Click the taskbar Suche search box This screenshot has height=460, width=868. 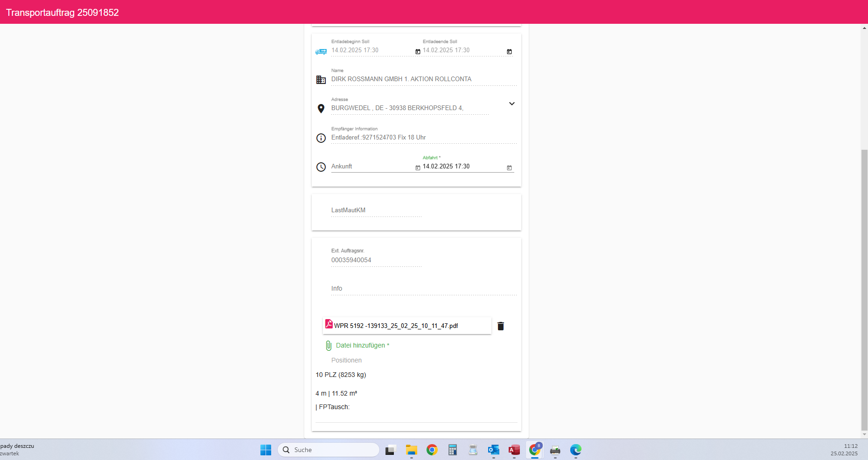coord(329,450)
